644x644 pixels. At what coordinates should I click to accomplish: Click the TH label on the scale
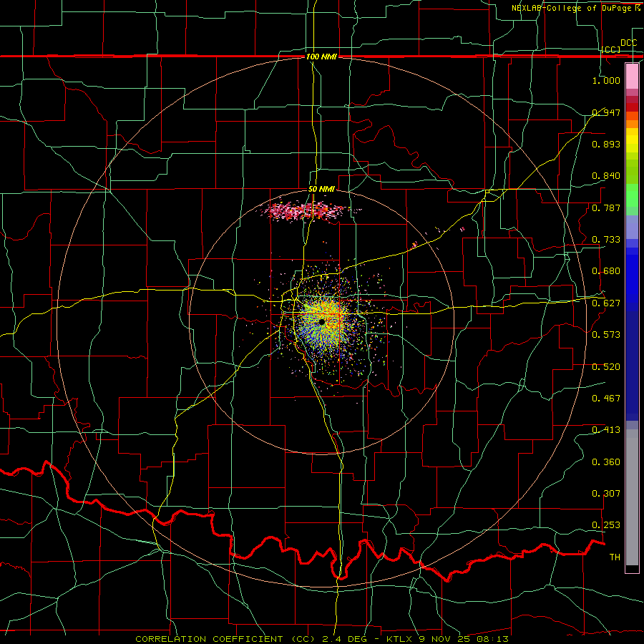(615, 557)
